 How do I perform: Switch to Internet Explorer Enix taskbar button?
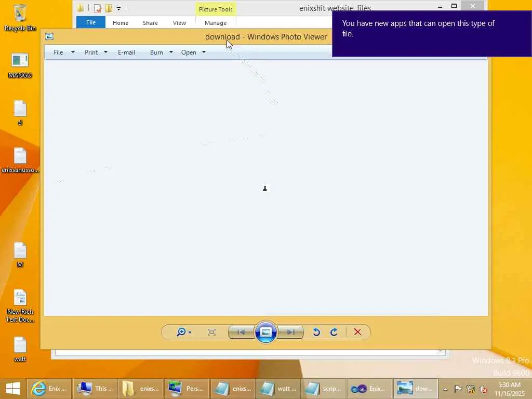(49, 389)
